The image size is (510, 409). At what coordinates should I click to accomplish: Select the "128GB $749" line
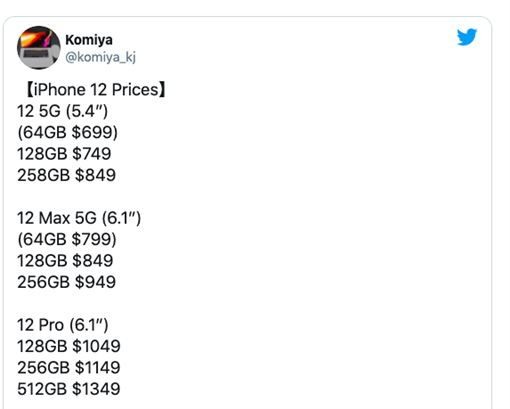pos(64,154)
